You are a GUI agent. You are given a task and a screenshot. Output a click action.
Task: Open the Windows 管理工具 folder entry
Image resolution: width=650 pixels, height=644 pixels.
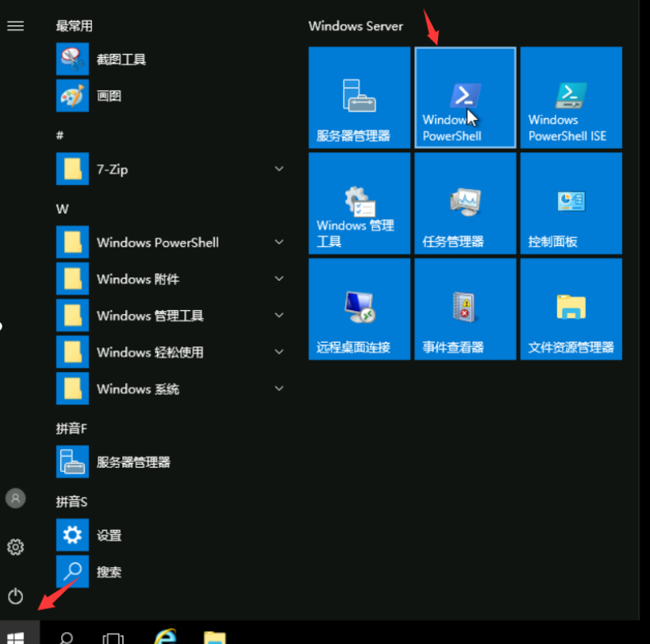[170, 315]
